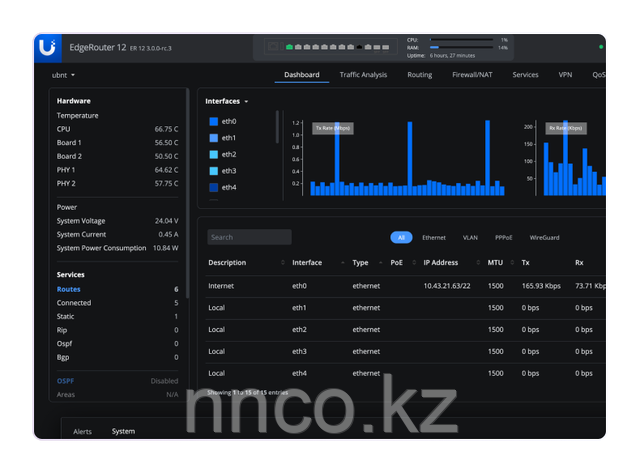Filter interfaces by VLAN

pos(470,238)
